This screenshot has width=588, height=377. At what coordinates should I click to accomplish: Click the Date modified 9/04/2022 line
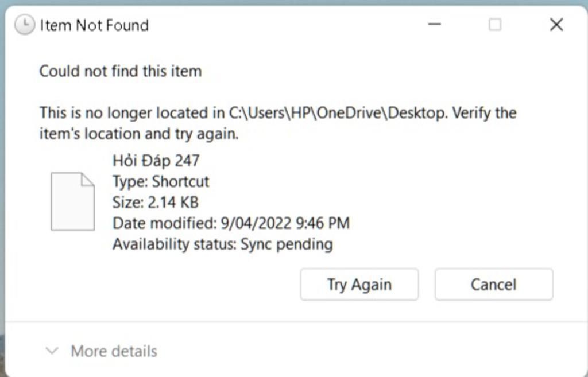[231, 223]
